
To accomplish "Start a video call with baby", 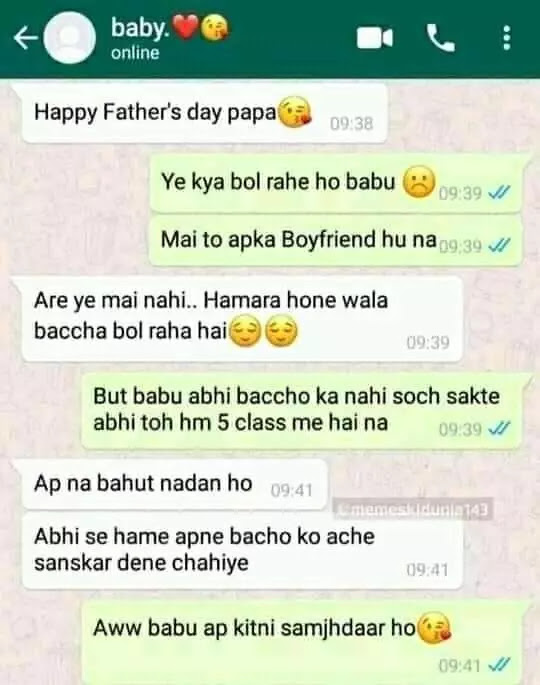I will pos(374,38).
